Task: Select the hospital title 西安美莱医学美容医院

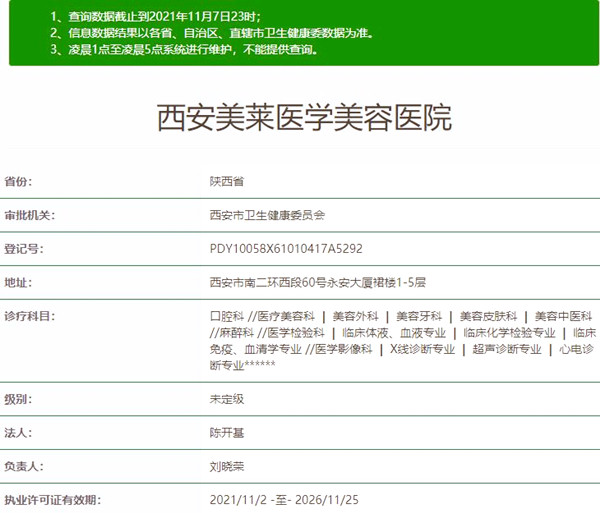Action: pos(304,118)
